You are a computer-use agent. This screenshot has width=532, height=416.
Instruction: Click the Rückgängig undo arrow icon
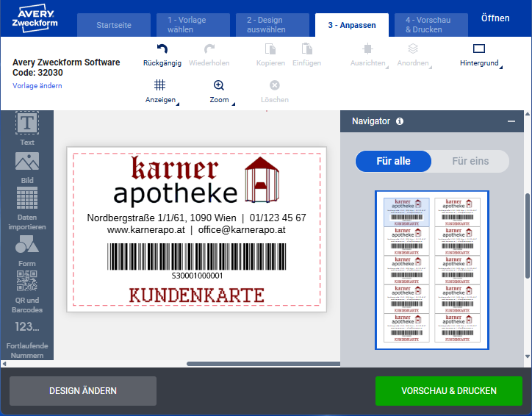[x=162, y=49]
